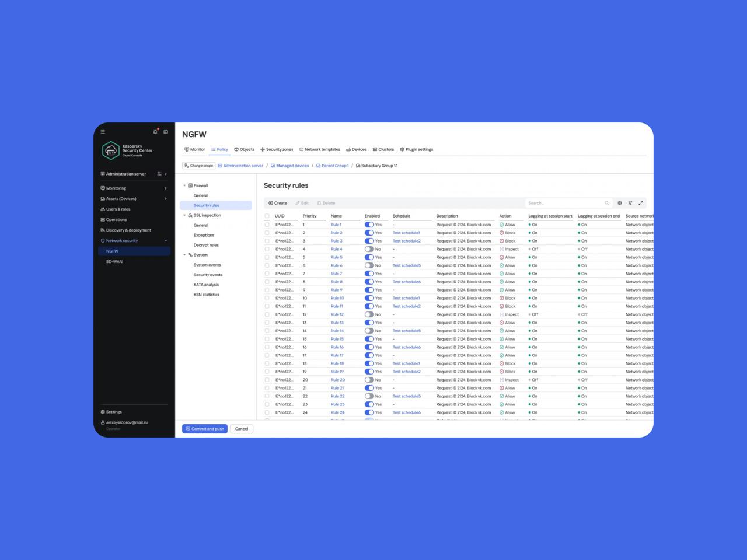Click into the Search input field

[563, 203]
